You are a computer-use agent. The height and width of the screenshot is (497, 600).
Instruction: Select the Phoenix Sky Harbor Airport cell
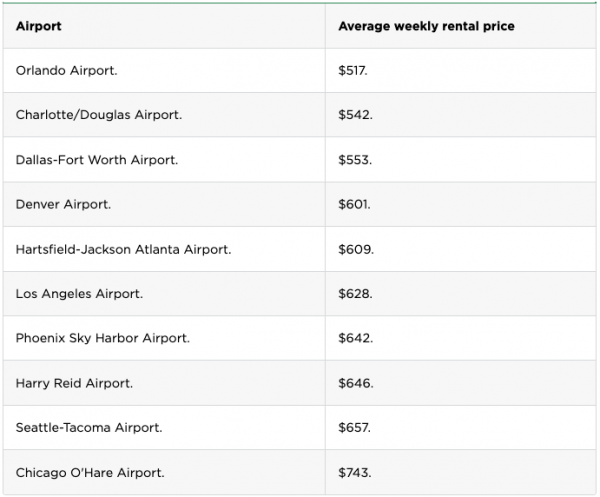102,338
